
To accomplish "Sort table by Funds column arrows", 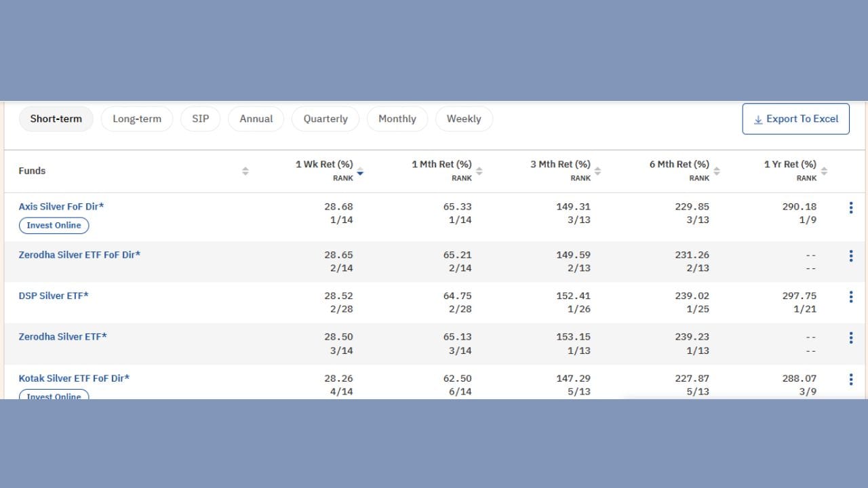I will click(245, 171).
